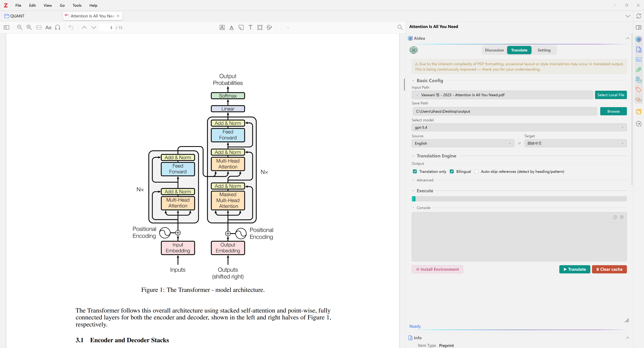Jump to Libraries and Collections section
The height and width of the screenshot is (348, 644).
click(639, 80)
